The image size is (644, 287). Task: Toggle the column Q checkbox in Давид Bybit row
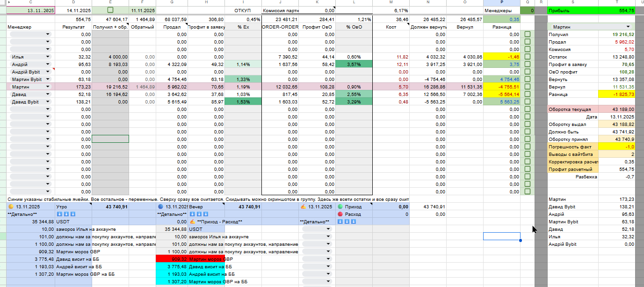(x=528, y=102)
